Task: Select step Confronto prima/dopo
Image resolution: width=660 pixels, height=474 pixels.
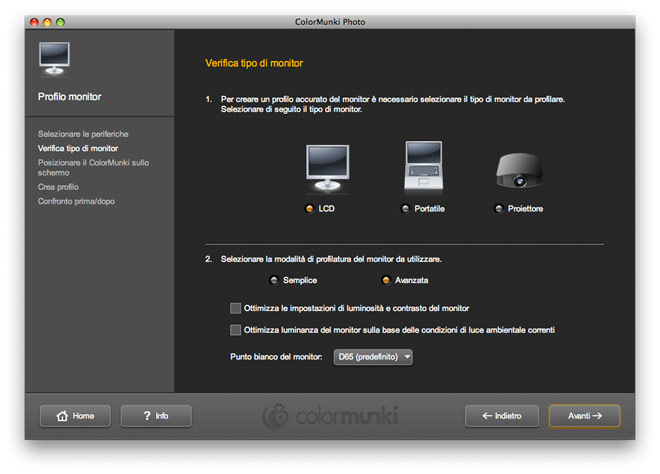Action: pyautogui.click(x=76, y=201)
